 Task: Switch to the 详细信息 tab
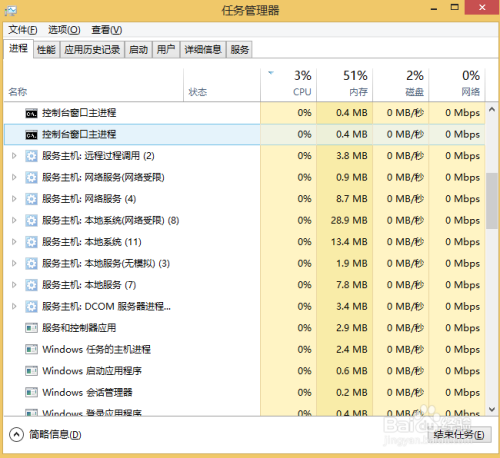coord(203,50)
